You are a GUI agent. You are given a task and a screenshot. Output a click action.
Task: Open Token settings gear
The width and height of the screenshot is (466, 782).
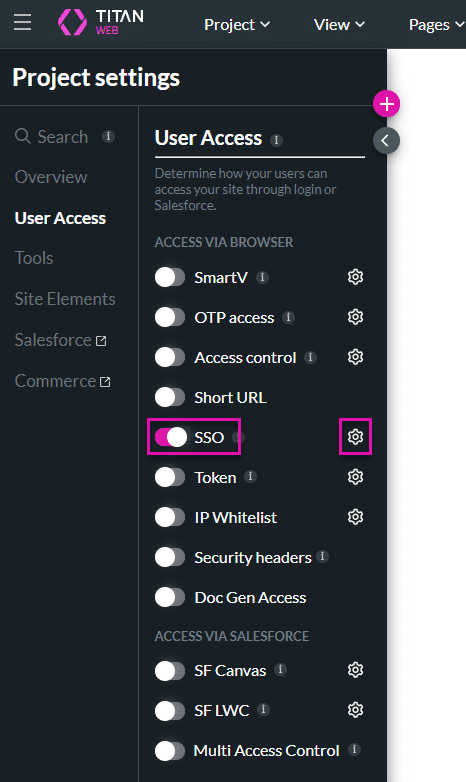355,477
